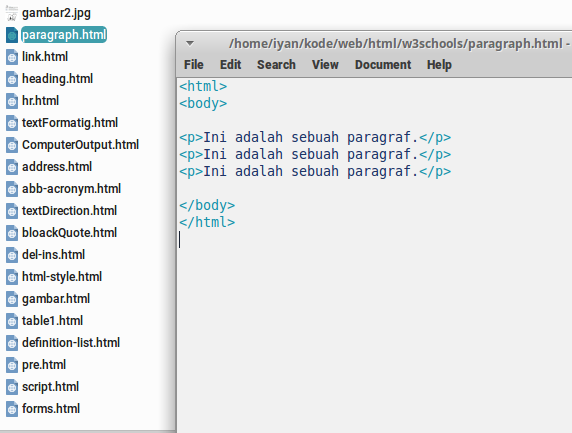Click the address.html file icon
572x433 pixels.
pyautogui.click(x=12, y=167)
